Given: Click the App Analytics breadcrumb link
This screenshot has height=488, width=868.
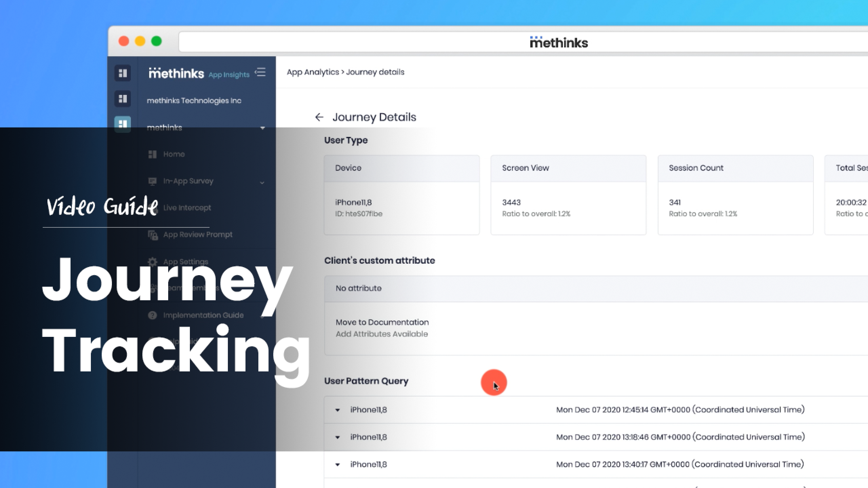Looking at the screenshot, I should (313, 72).
